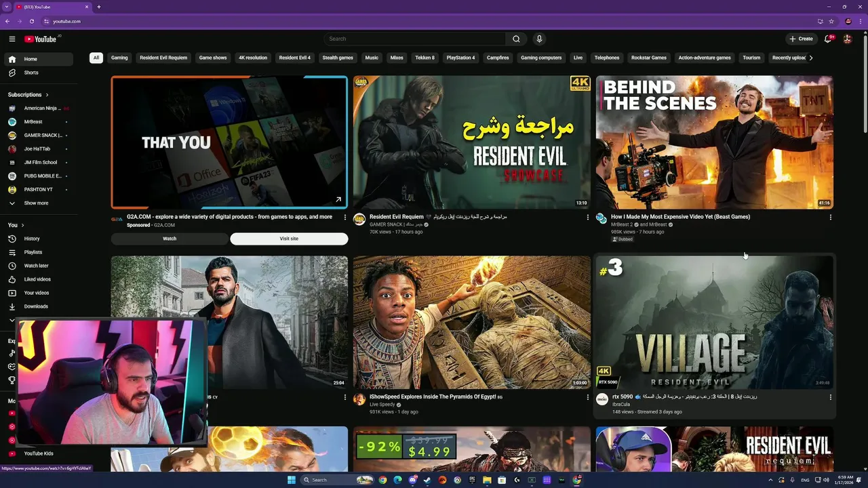This screenshot has width=868, height=488.
Task: Open Watch later in the sidebar
Action: (40, 266)
